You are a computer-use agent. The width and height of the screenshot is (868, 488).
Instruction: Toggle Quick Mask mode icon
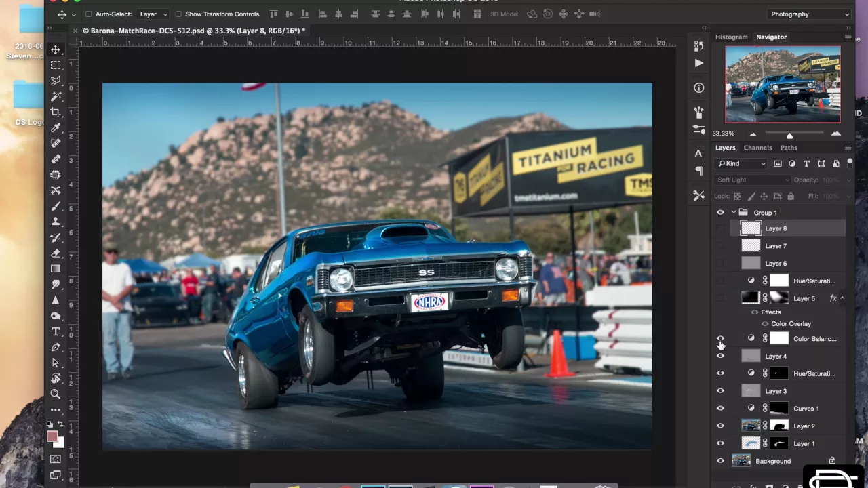[56, 459]
